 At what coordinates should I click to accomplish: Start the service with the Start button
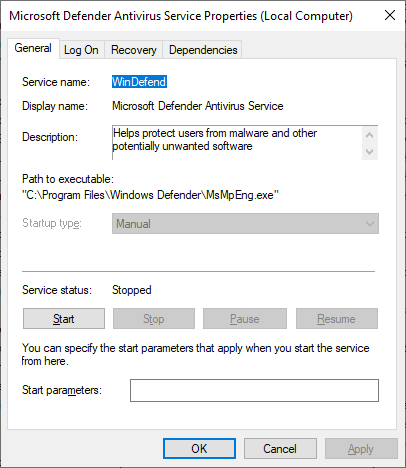[64, 319]
